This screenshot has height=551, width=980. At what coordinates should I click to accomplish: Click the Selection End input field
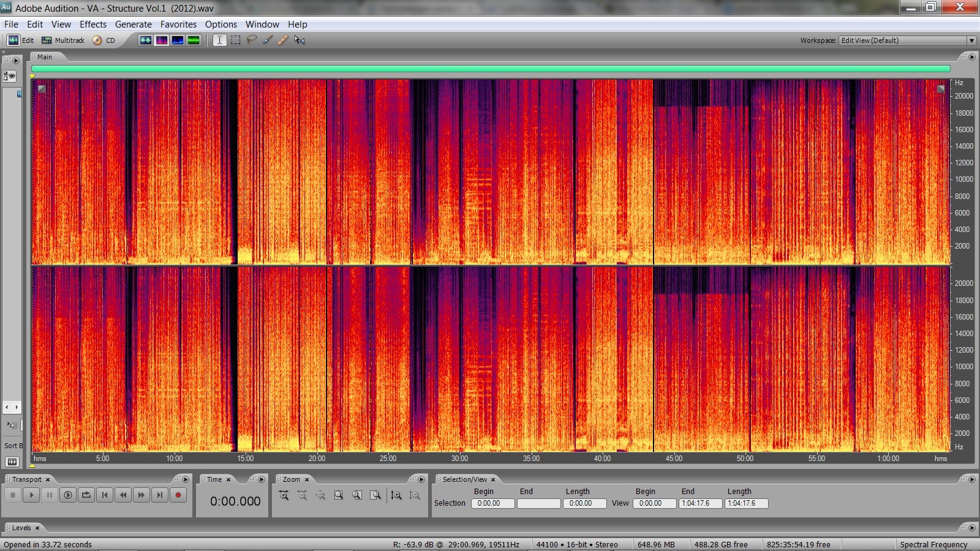(x=538, y=503)
